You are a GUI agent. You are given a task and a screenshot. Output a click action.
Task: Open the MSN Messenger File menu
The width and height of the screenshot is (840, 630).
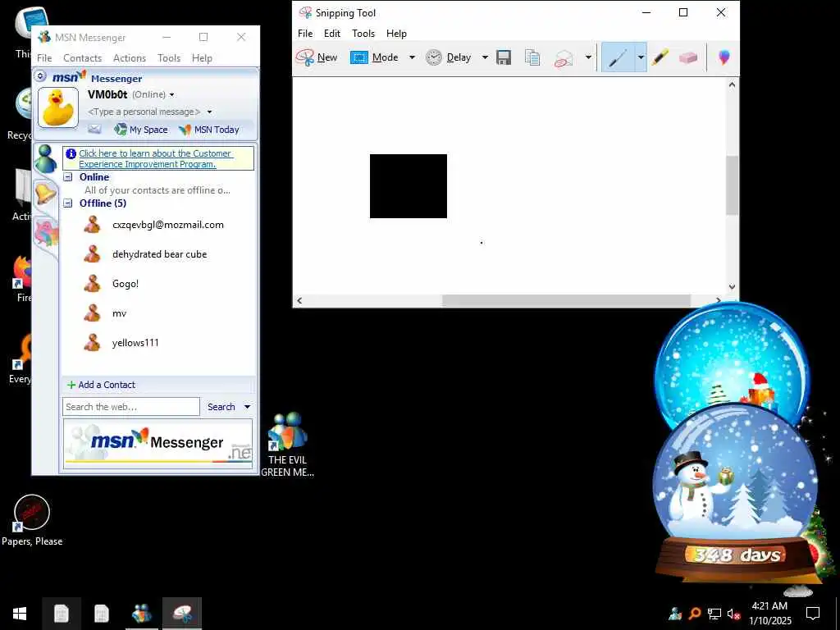click(x=44, y=58)
